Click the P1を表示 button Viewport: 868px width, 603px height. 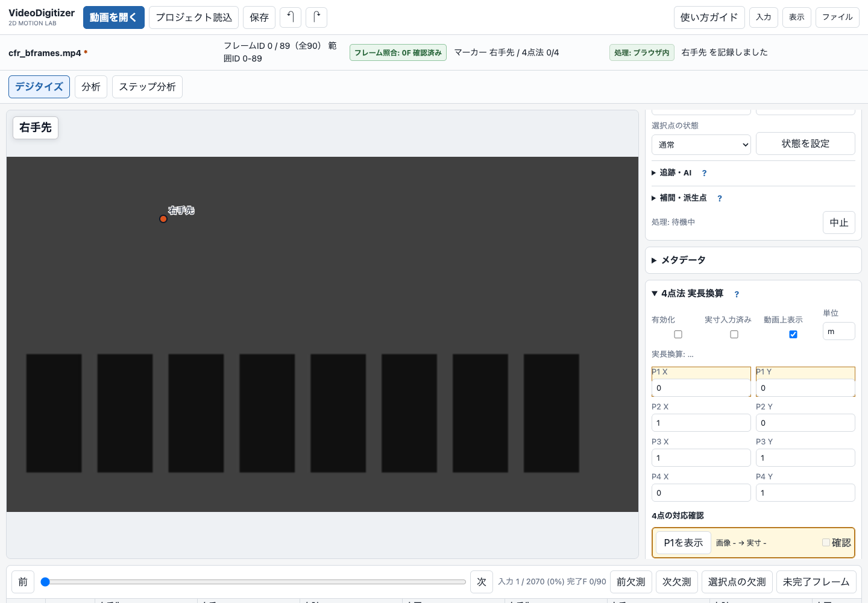click(x=684, y=543)
